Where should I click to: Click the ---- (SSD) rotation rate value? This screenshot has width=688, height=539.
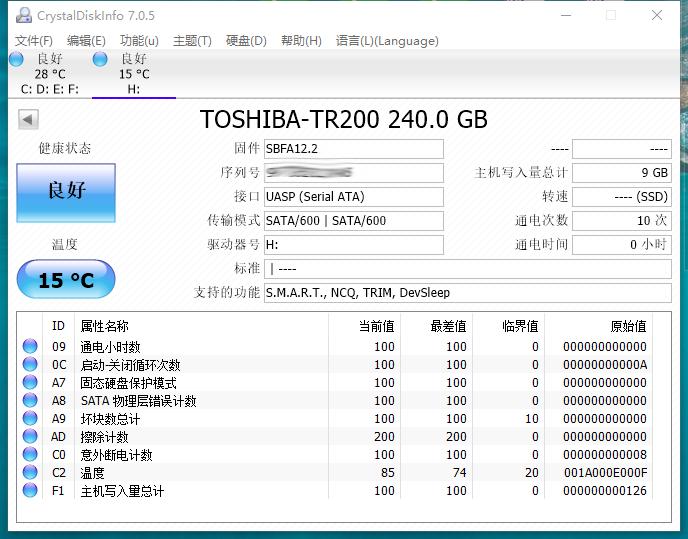[622, 197]
